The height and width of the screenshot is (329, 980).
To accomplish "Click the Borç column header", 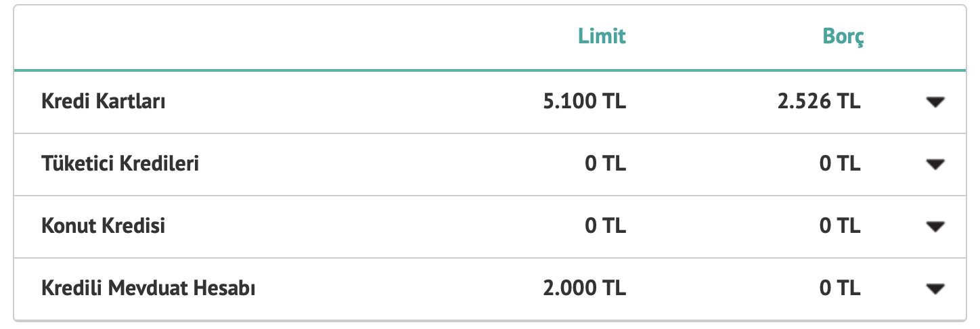I will point(843,37).
